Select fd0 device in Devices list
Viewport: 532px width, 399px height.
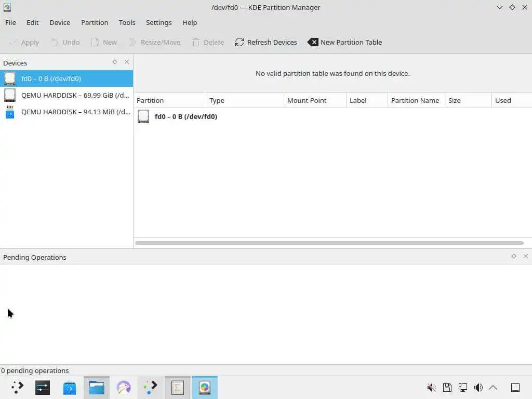66,78
